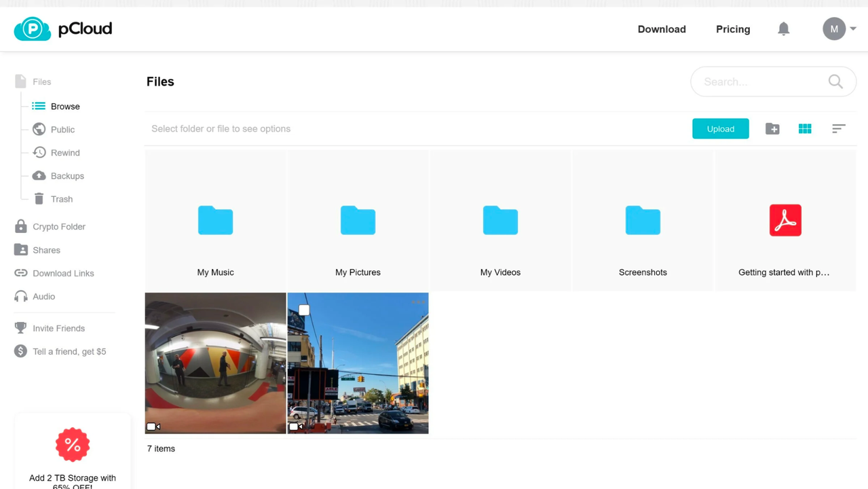Select the street video checkbox
Screen dimensions: 868x489
(304, 310)
